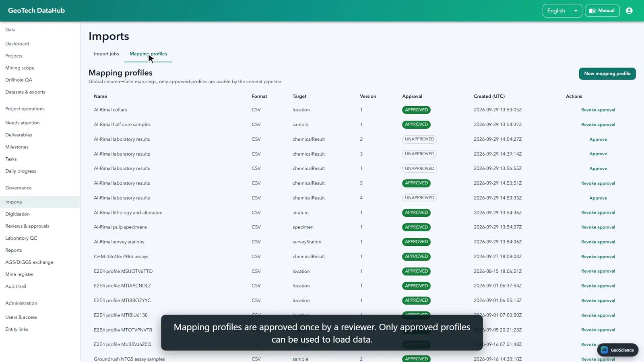Revoke approval for Al-Rimal collars
This screenshot has height=362, width=644.
click(598, 110)
